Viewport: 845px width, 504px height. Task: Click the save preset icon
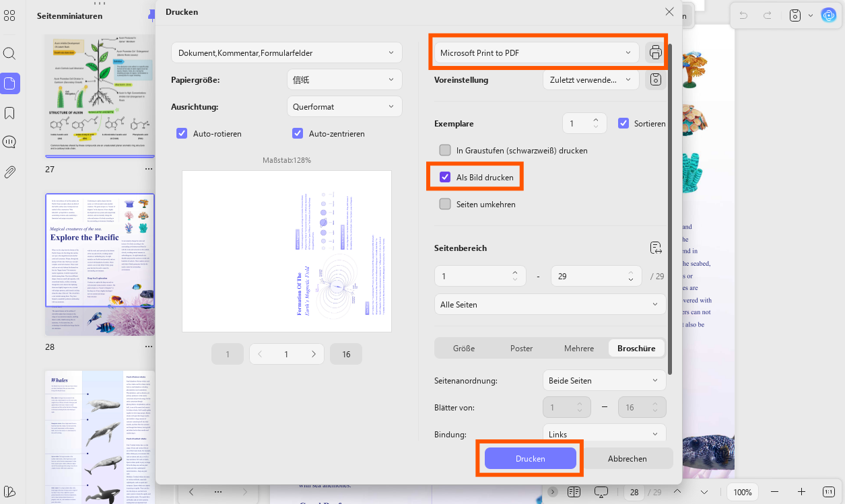[x=655, y=80]
